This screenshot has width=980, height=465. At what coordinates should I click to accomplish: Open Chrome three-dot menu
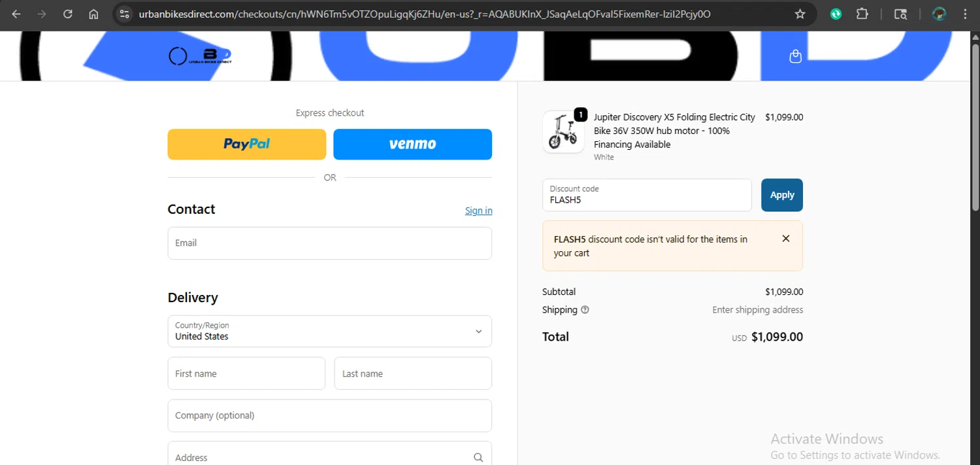[965, 14]
